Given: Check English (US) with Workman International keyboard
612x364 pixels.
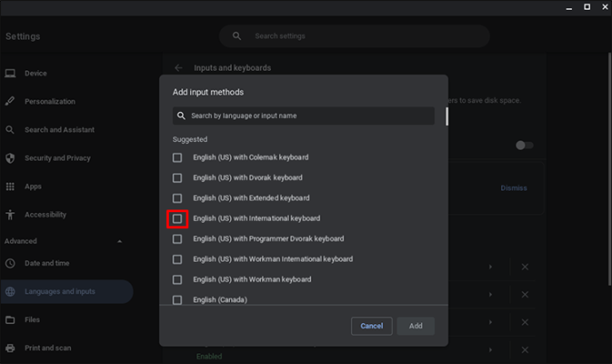Looking at the screenshot, I should click(177, 259).
